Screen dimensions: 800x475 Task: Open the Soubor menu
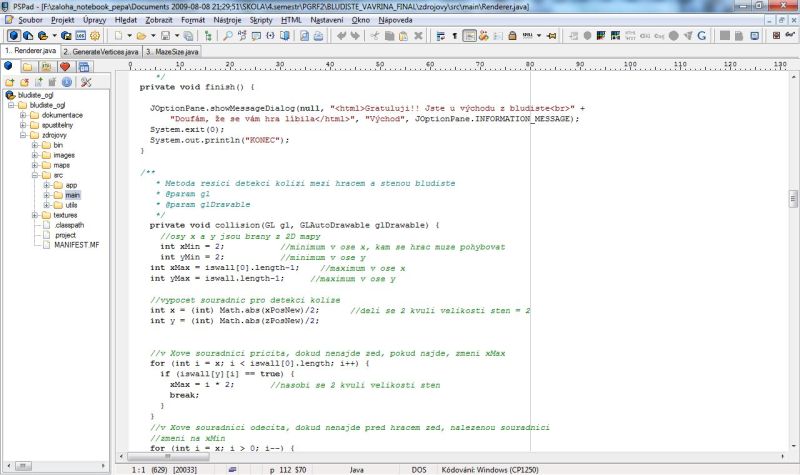pos(30,20)
